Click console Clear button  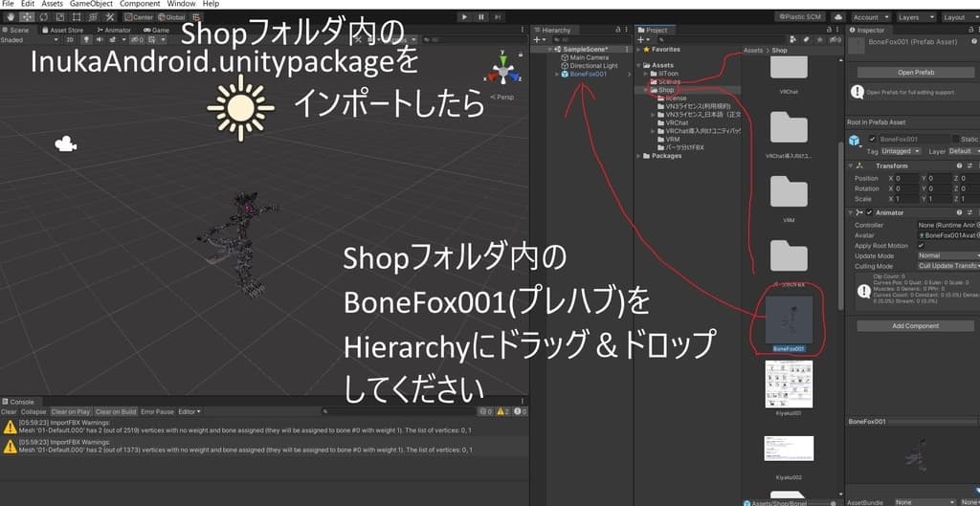9,411
